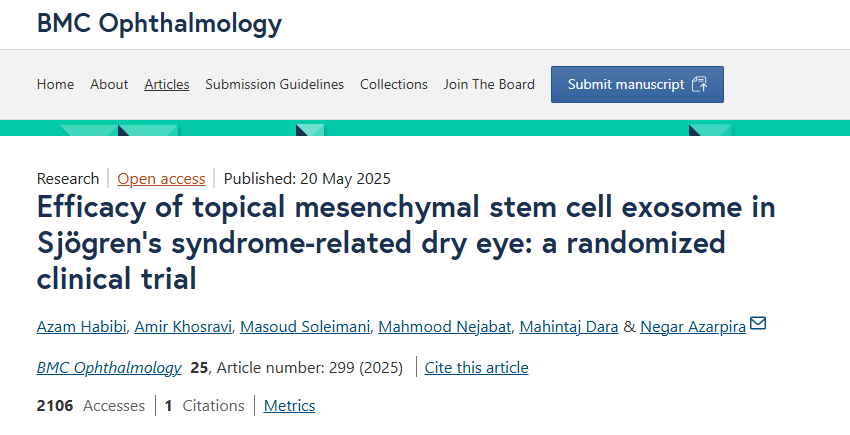Image resolution: width=850 pixels, height=435 pixels.
Task: Follow the Open access link
Action: 161,178
